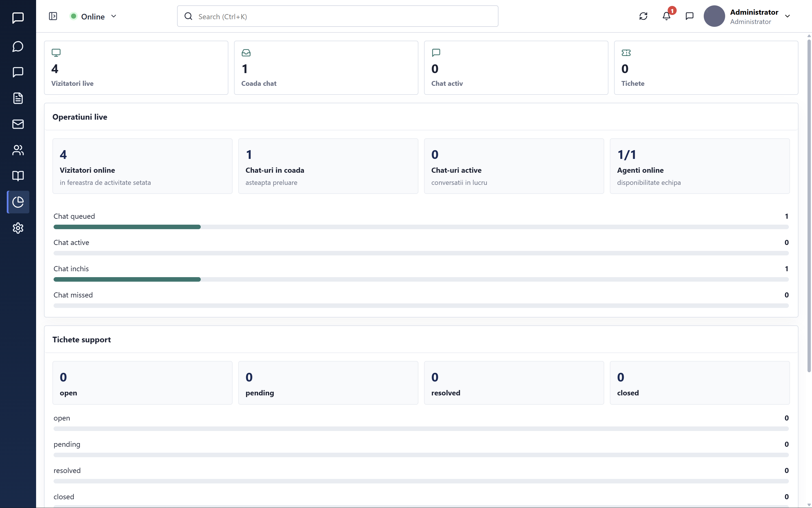Open the settings gear sidebar icon

[x=18, y=228]
